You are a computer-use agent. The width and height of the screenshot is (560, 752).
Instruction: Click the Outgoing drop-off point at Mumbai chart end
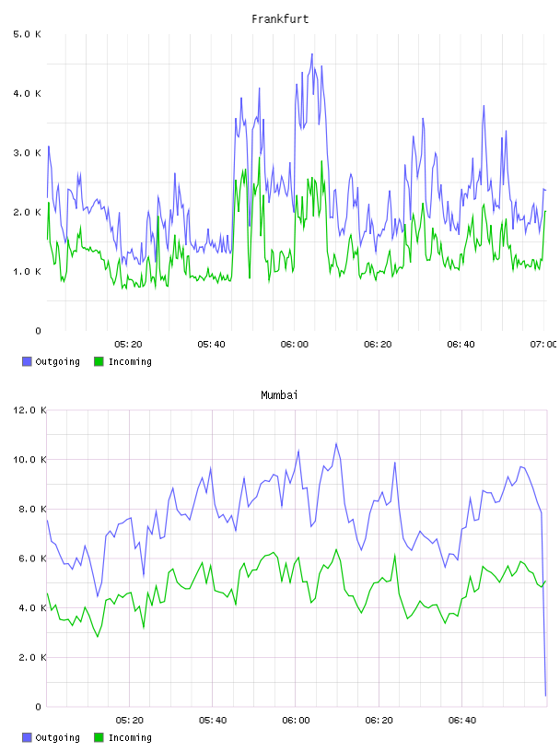[545, 695]
